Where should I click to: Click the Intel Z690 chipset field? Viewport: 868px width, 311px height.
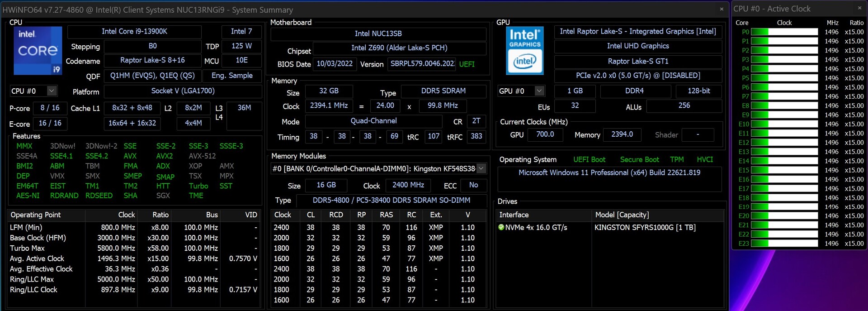point(399,48)
